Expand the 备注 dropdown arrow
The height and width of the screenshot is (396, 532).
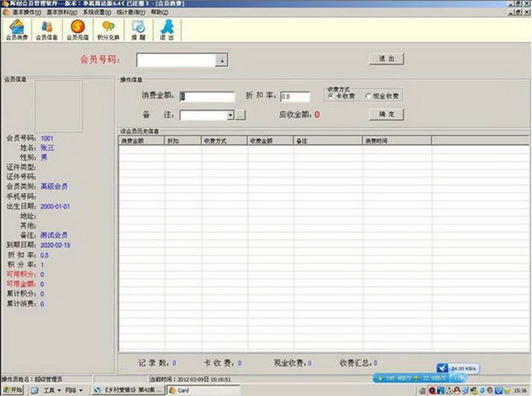pos(231,115)
